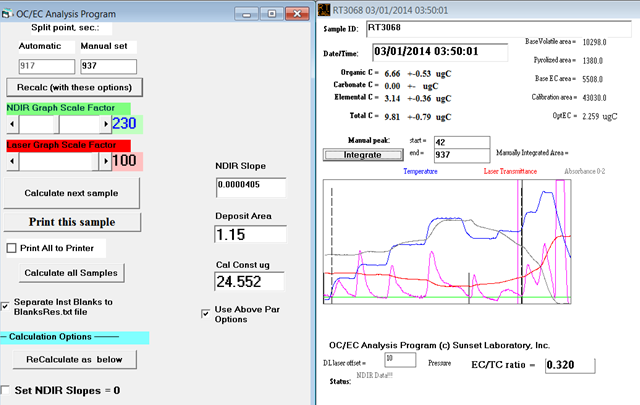This screenshot has width=640, height=405.
Task: Click the OptEC value 2.259
Action: (591, 117)
